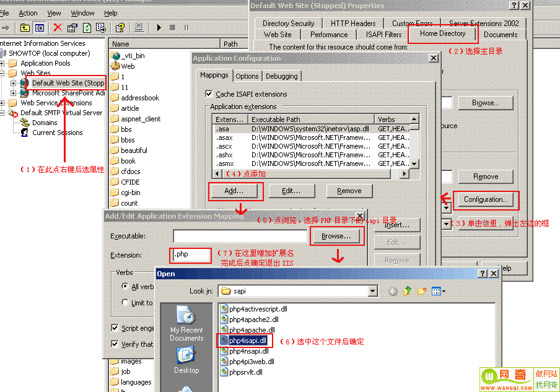Expand the Microsoft SharePoint Admin tree node

[x=13, y=93]
